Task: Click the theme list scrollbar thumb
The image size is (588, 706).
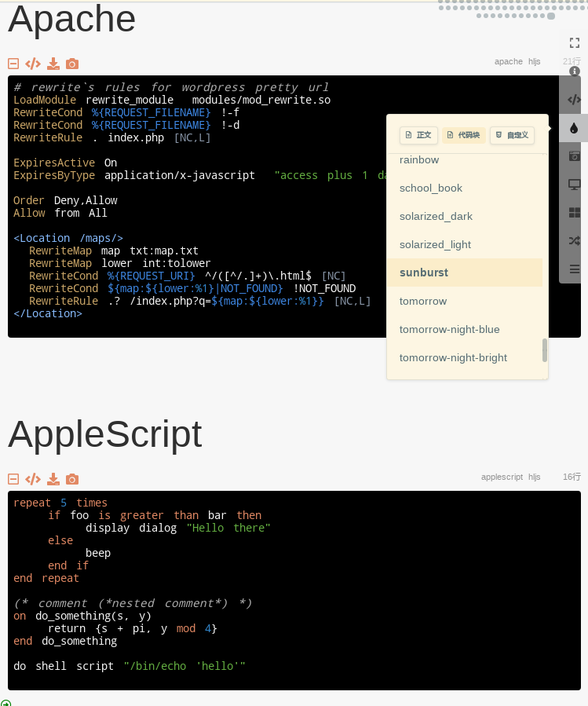Action: pos(545,350)
